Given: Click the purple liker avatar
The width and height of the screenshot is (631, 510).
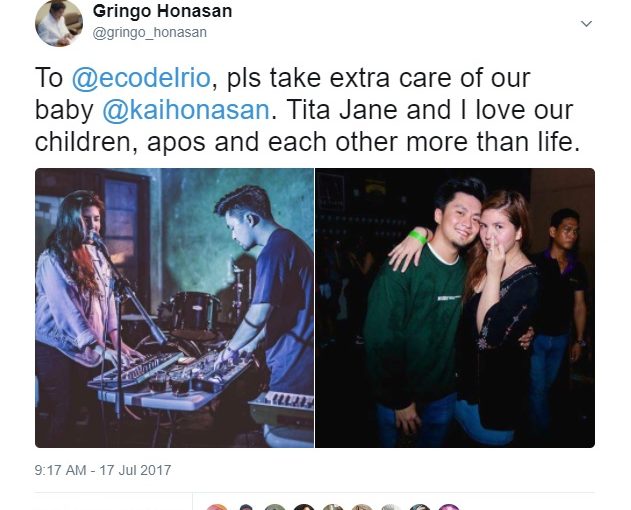Looking at the screenshot, I should click(x=449, y=507).
